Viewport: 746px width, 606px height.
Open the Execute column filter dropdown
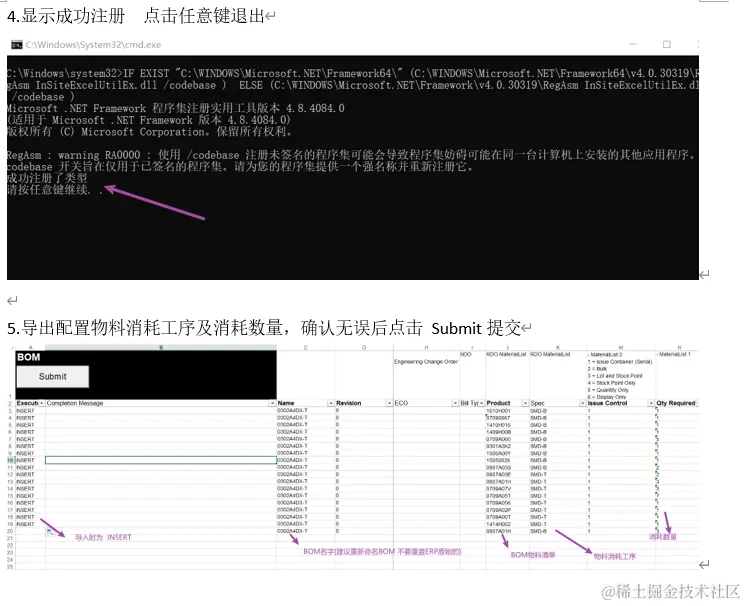(42, 403)
